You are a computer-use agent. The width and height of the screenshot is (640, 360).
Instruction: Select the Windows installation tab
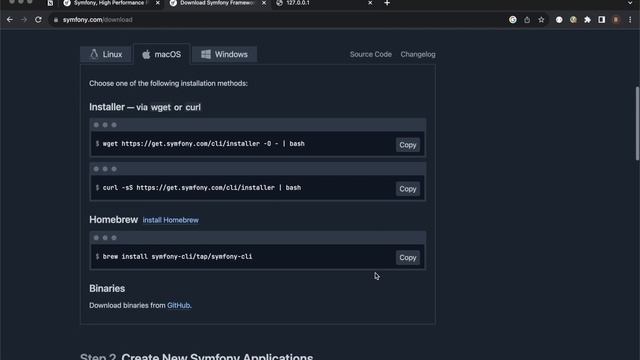click(224, 54)
